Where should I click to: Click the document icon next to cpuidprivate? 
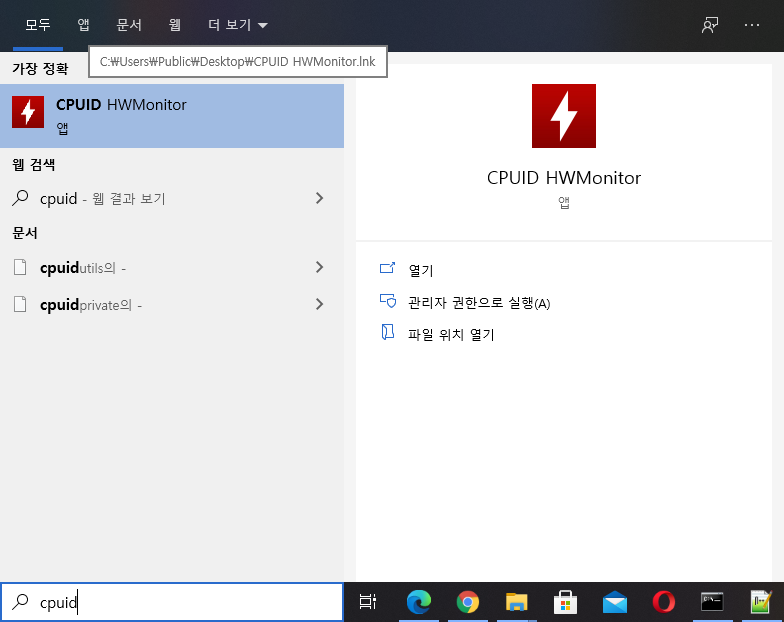20,304
